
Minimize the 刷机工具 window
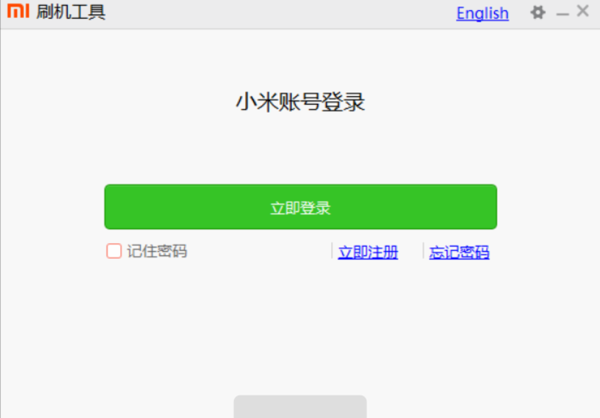pos(562,15)
